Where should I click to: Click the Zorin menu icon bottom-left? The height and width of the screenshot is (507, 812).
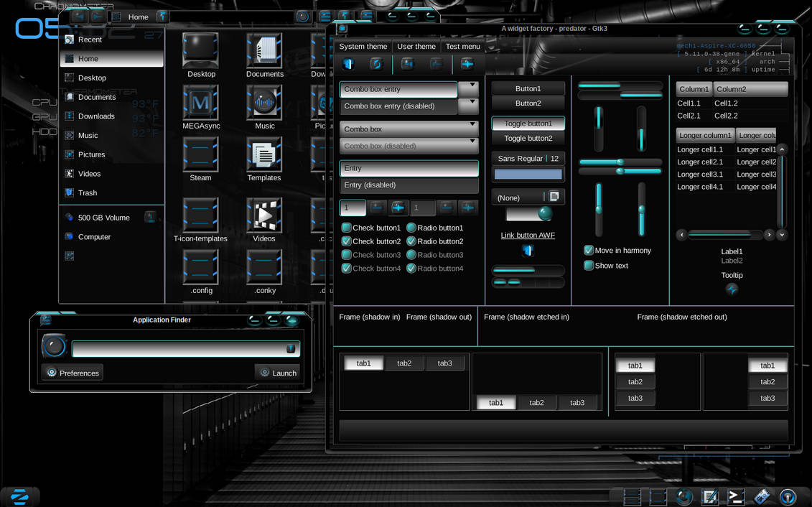[19, 496]
